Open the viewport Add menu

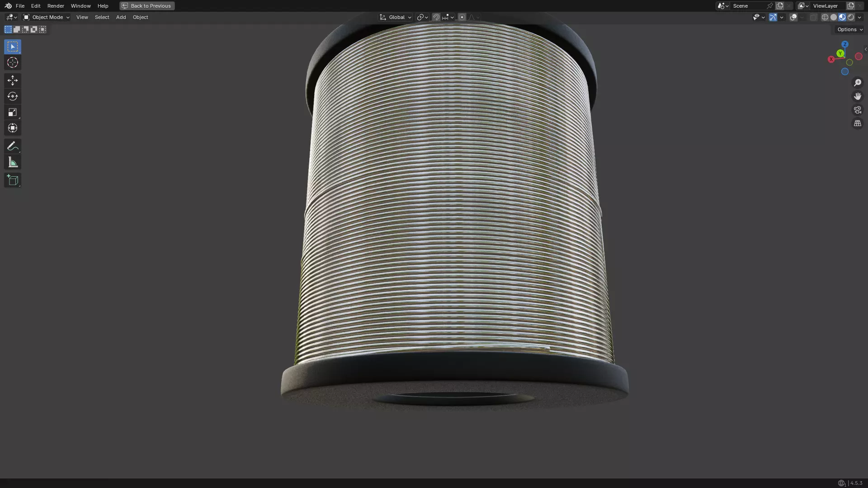pos(121,17)
